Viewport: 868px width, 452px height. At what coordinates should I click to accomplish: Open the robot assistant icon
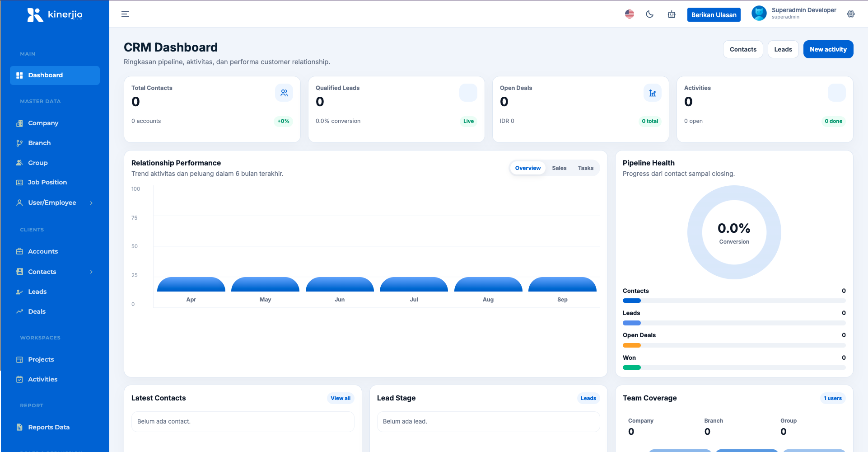coord(672,14)
